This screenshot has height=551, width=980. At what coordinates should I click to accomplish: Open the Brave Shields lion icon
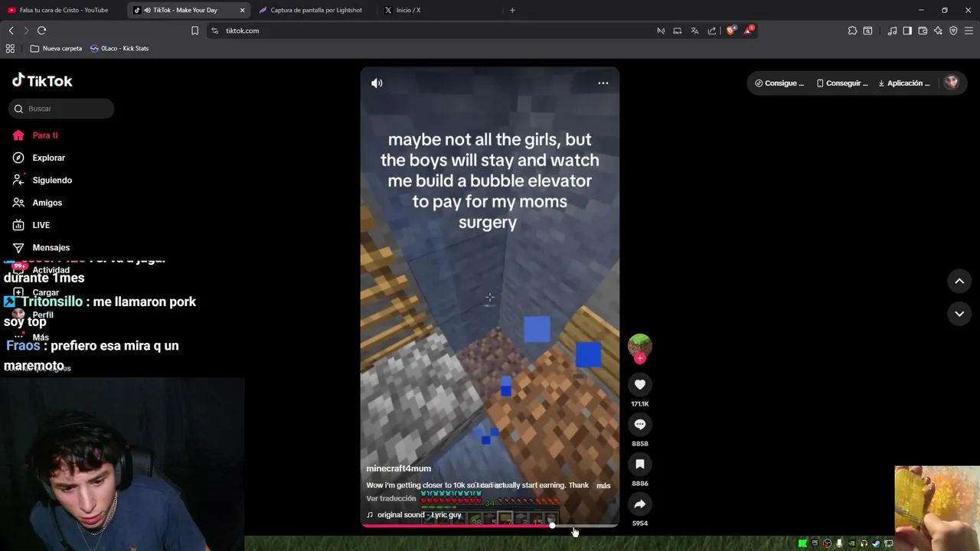[x=730, y=31]
